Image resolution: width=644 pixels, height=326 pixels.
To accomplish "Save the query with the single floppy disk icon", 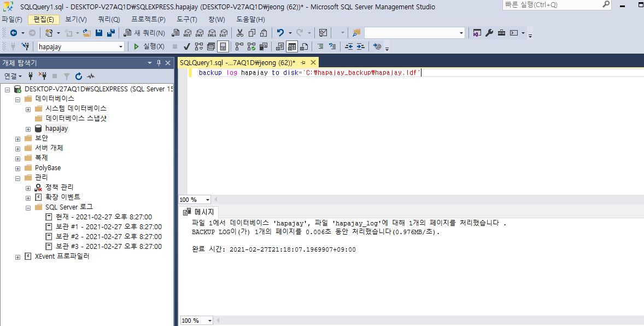I will pyautogui.click(x=98, y=33).
